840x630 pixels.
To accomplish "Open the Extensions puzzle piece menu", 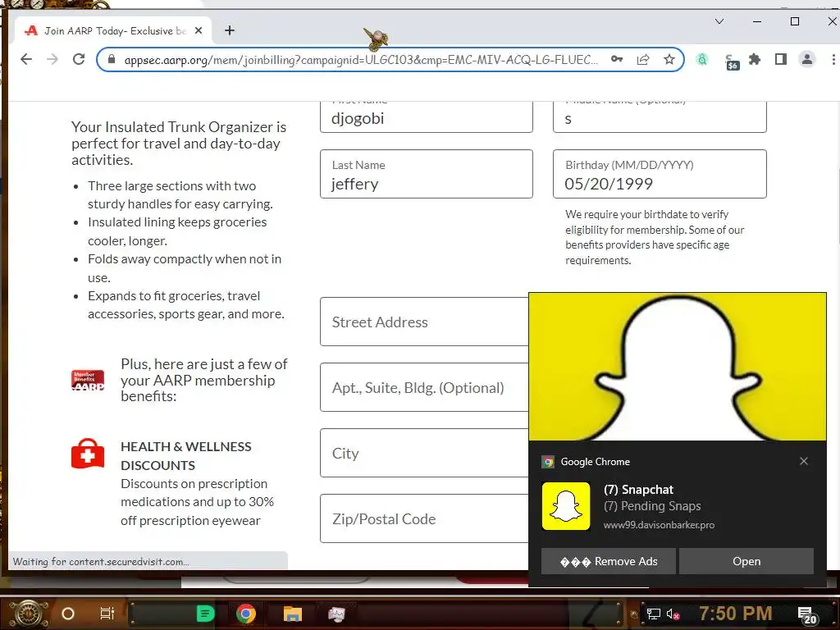I will (x=755, y=59).
